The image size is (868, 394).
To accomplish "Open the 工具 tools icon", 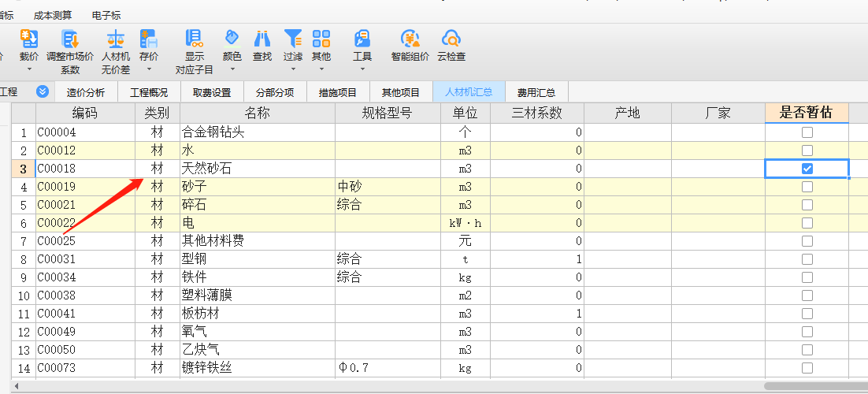I will click(362, 39).
